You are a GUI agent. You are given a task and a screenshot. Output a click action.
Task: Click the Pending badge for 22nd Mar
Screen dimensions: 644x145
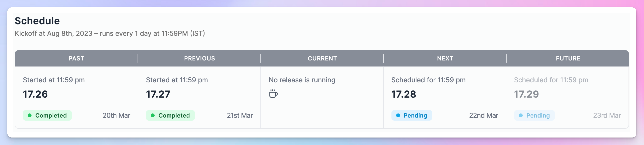[412, 115]
